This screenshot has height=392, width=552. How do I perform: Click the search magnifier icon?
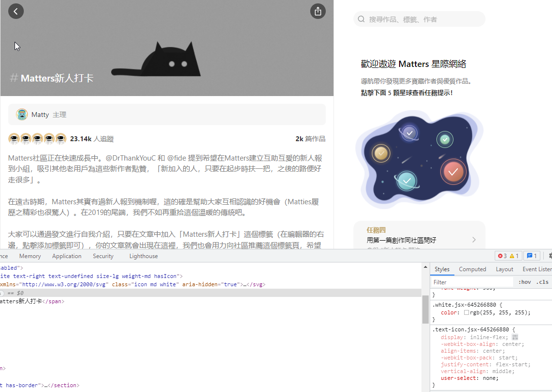point(361,19)
